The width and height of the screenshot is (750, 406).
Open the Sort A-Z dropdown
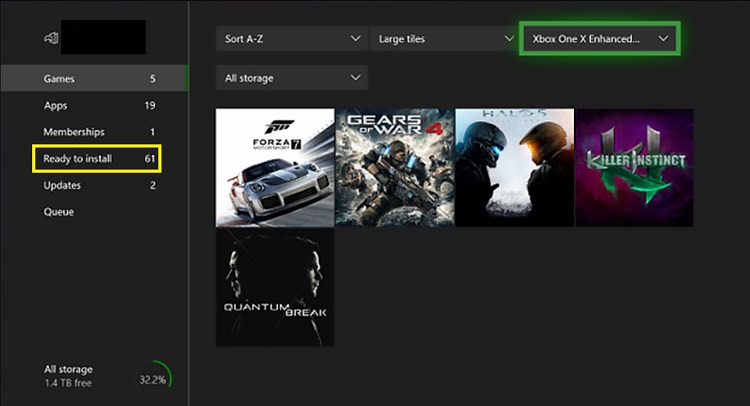(292, 39)
